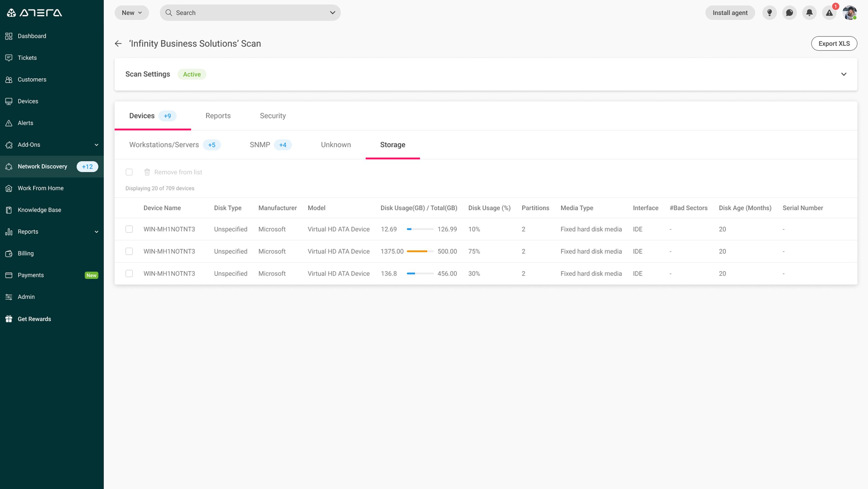Sort by Disk Usage (%) column header
The image size is (868, 489).
[x=489, y=208]
